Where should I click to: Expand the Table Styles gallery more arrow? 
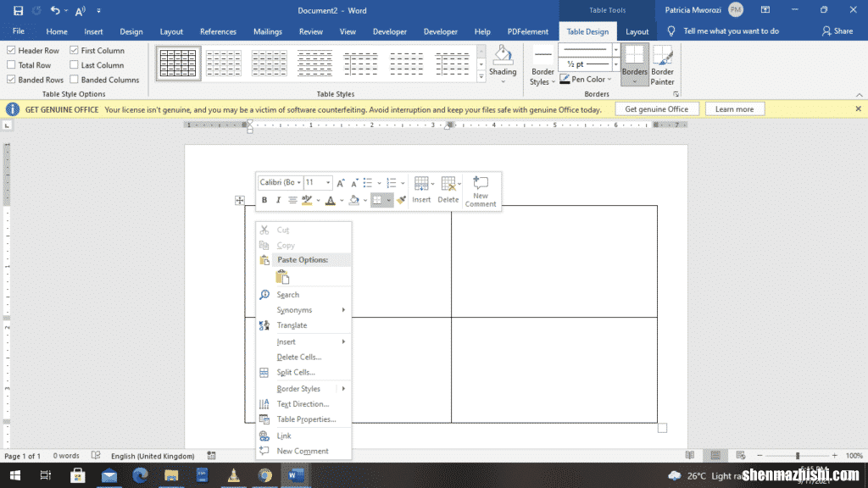(x=481, y=77)
